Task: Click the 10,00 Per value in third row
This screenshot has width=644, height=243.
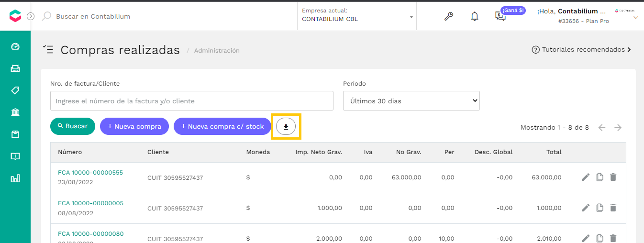Action: pos(447,239)
